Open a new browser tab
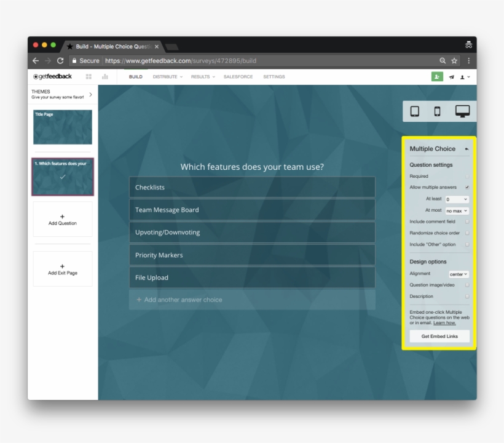The image size is (504, 443). click(x=171, y=47)
